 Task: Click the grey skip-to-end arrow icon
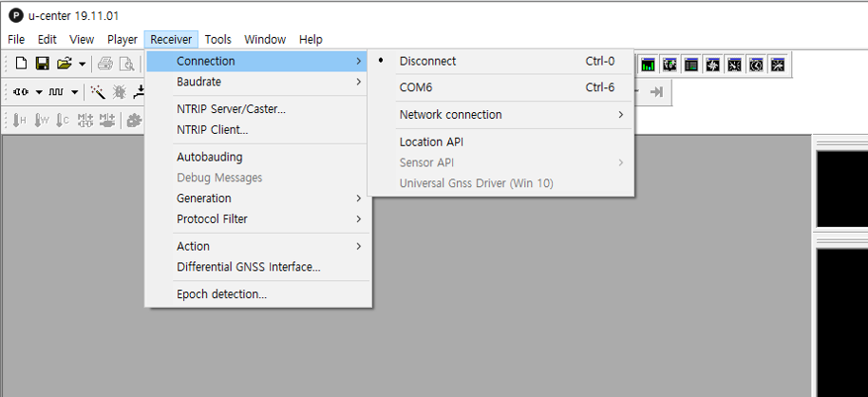[656, 92]
